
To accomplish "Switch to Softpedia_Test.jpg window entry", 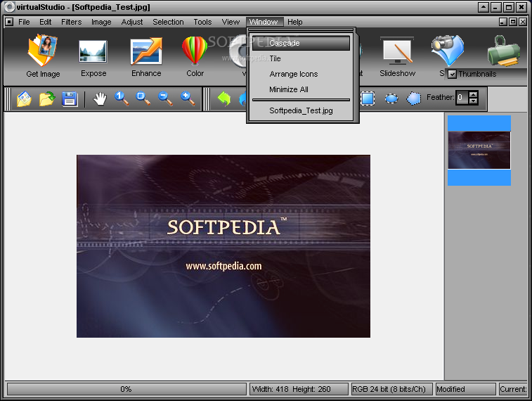I will [x=301, y=110].
